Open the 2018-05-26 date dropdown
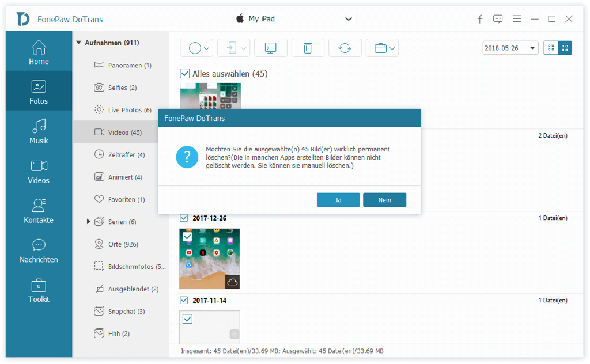This screenshot has width=590, height=364. click(x=510, y=48)
